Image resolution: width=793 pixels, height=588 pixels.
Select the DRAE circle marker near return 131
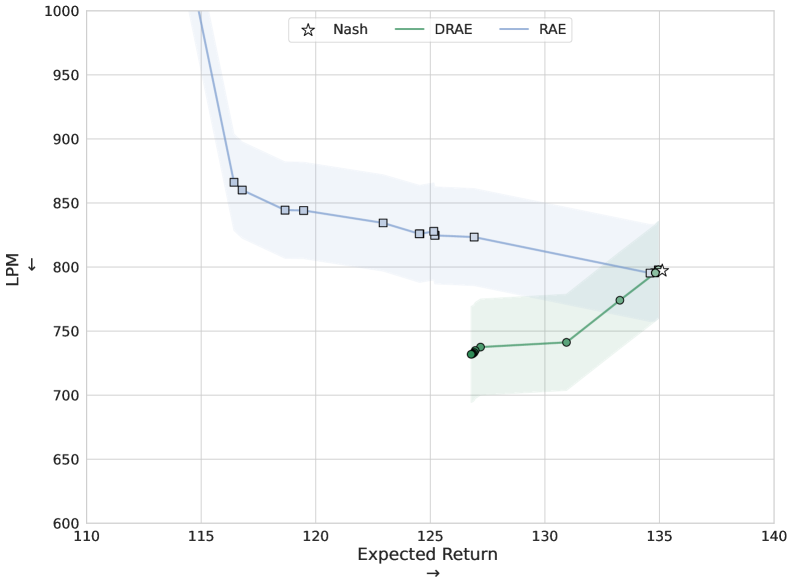point(566,342)
